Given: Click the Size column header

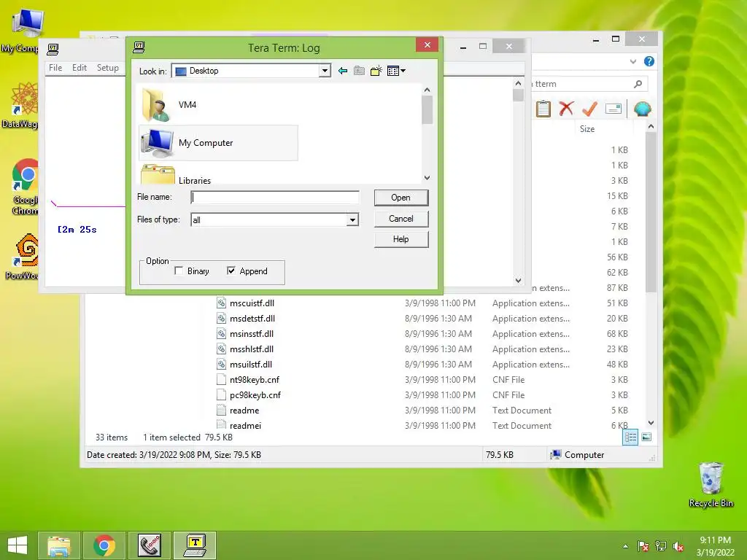Looking at the screenshot, I should (x=587, y=129).
